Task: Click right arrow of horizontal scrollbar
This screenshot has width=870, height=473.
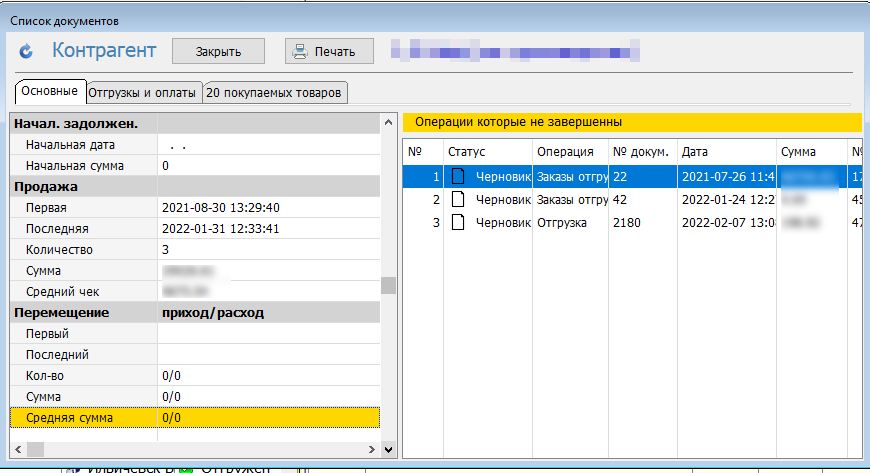Action: coord(372,449)
